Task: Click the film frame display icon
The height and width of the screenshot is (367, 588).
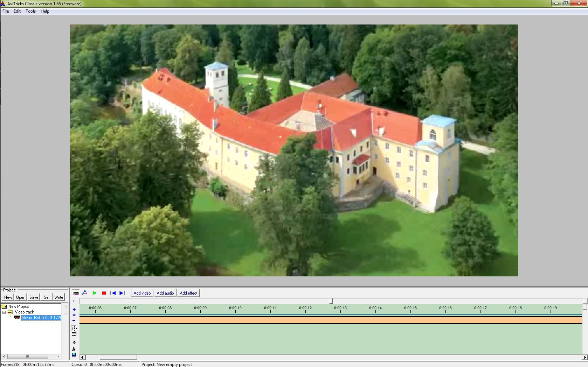Action: coord(74,334)
